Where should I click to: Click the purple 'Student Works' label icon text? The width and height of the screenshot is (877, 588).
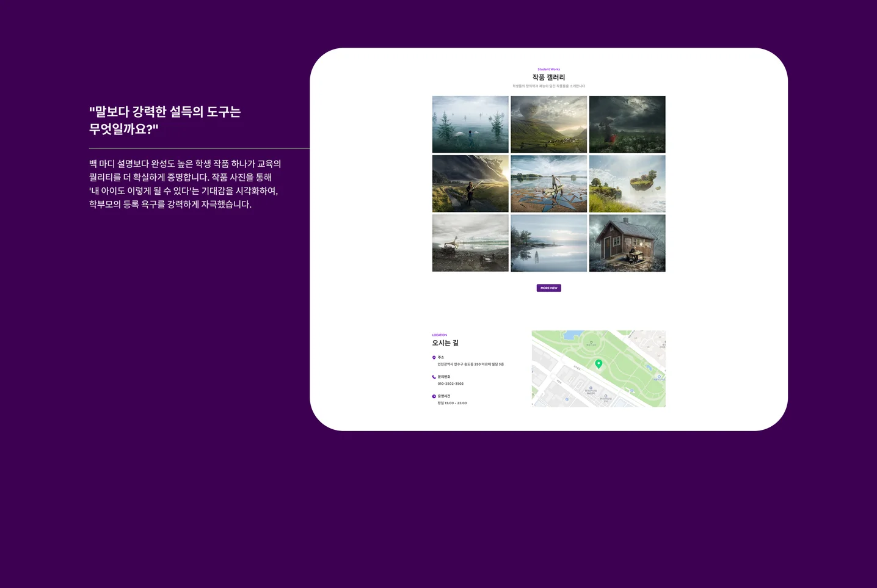548,69
